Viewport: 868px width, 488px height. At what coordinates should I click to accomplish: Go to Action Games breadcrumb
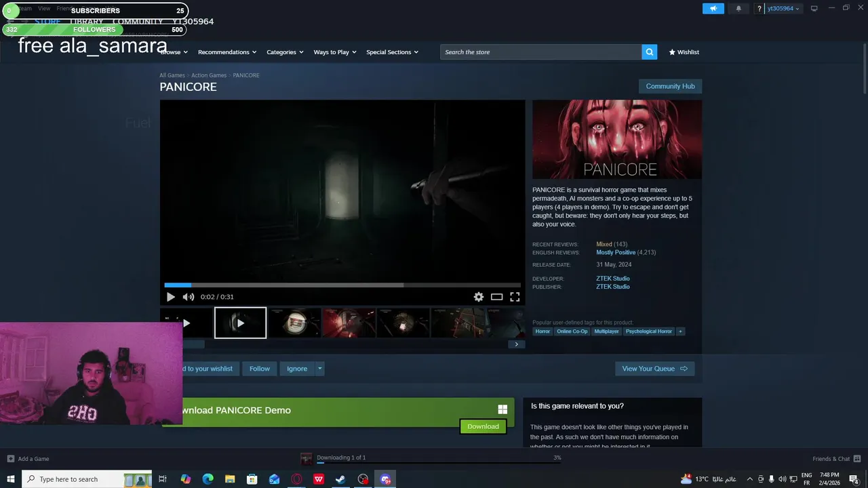[x=209, y=75]
